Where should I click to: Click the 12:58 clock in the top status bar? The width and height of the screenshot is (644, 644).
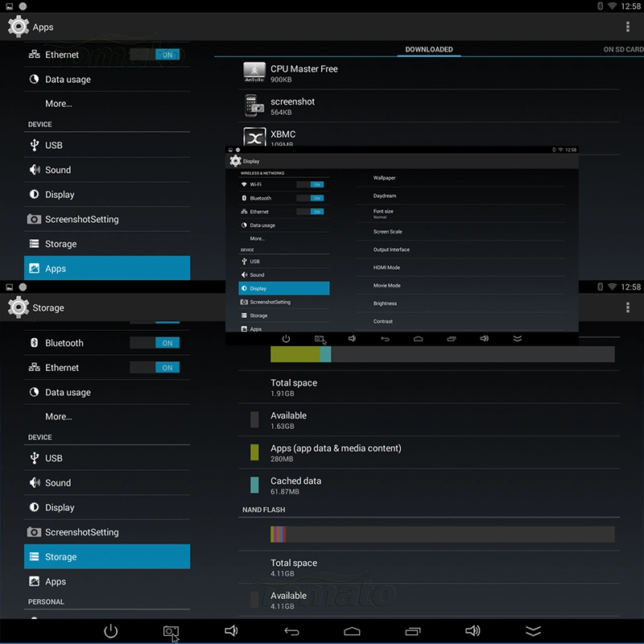[x=630, y=6]
